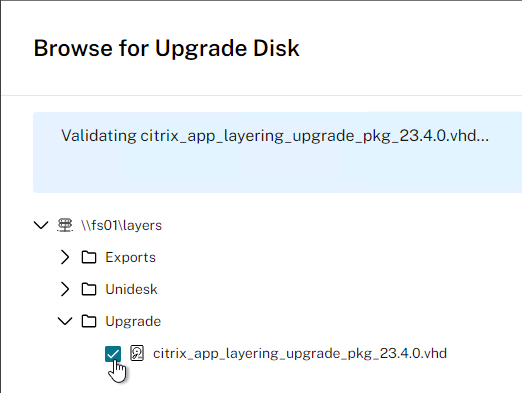522x393 pixels.
Task: Select the Exports folder label
Action: coord(131,258)
